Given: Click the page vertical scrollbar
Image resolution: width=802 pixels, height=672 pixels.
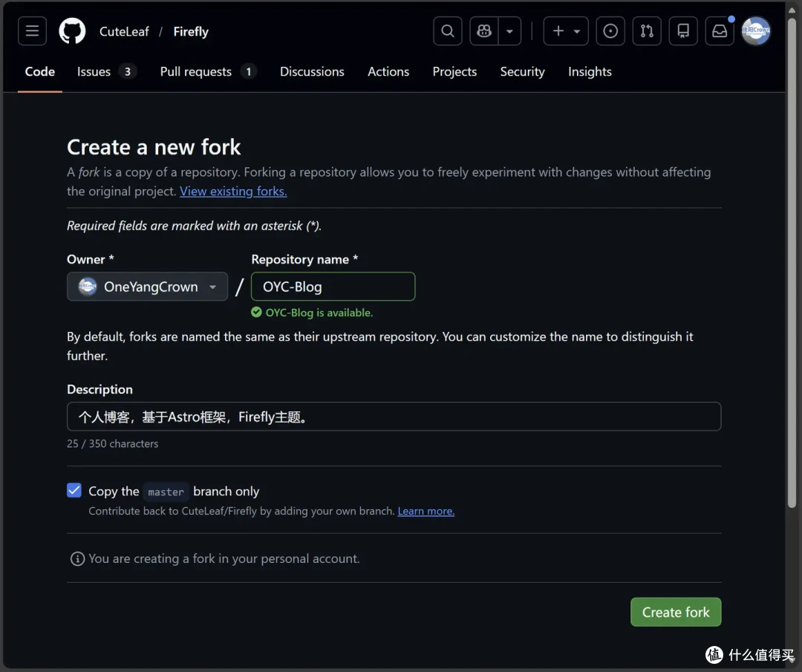Looking at the screenshot, I should 792,264.
